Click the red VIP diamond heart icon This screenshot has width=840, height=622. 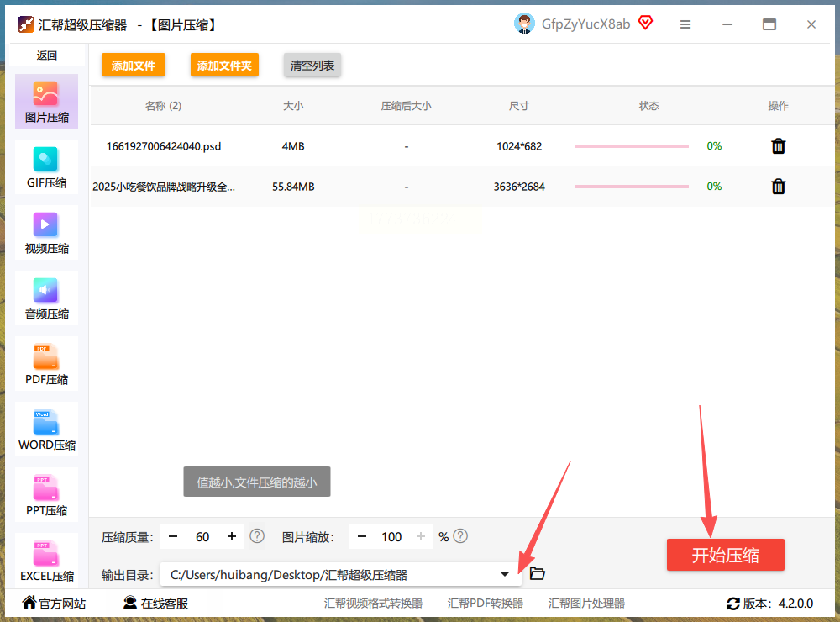[645, 23]
